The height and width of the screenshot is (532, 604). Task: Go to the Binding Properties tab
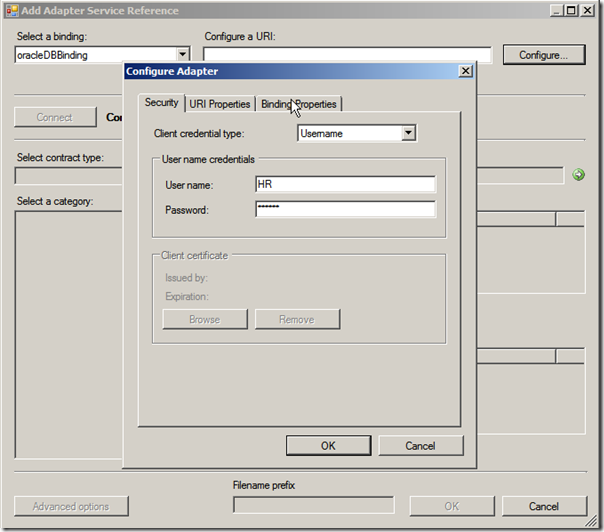pos(299,104)
